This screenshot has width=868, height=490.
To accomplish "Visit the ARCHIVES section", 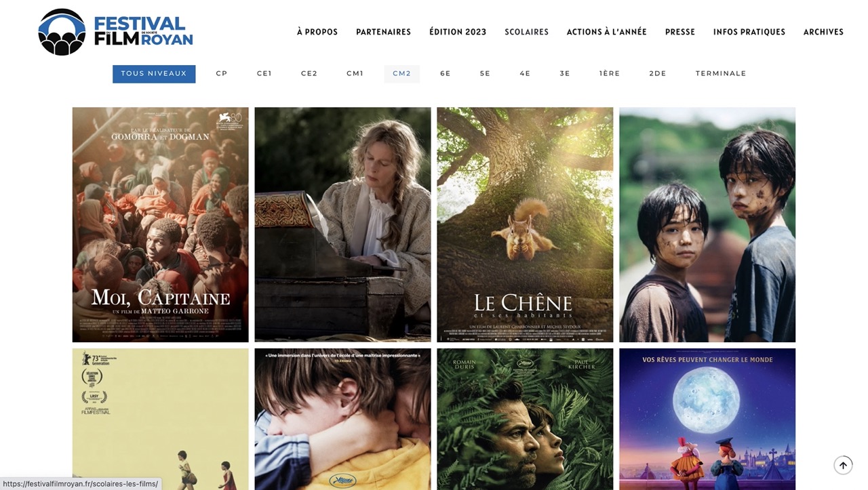I will (824, 32).
